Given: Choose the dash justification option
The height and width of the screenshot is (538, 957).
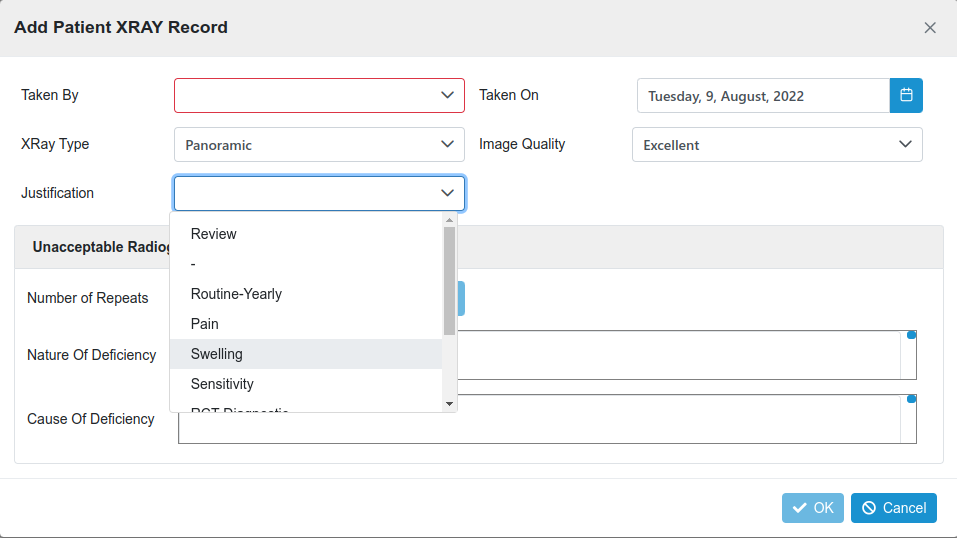Looking at the screenshot, I should tap(193, 264).
